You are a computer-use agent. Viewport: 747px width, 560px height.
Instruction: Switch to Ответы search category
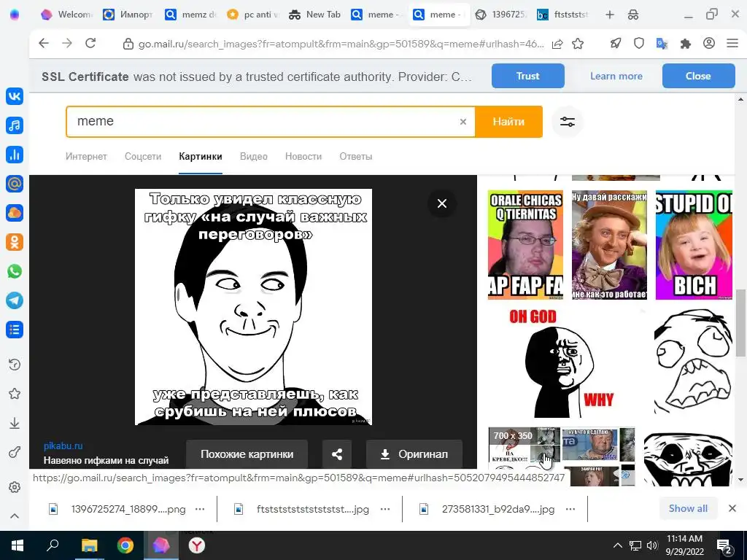click(356, 156)
